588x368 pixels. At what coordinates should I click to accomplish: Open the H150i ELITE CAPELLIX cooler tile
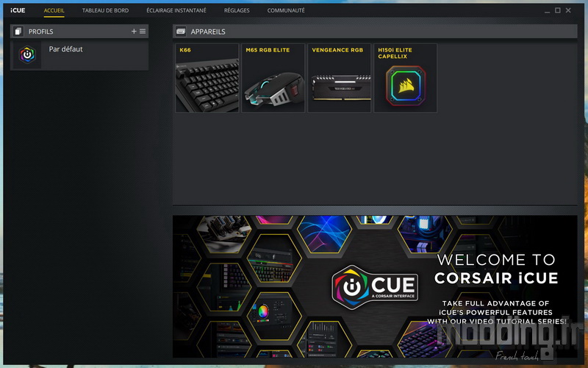click(x=406, y=78)
